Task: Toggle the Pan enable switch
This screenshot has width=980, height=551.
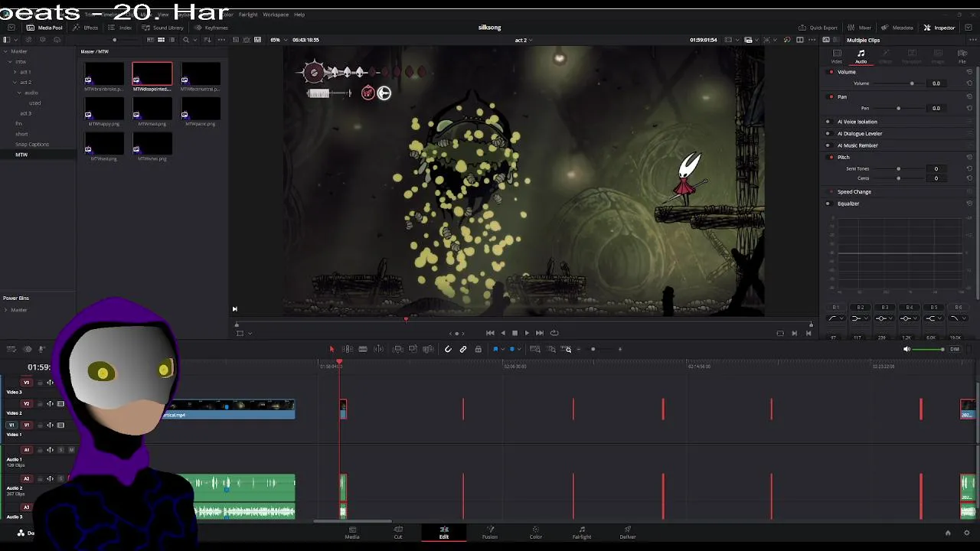Action: coord(831,97)
